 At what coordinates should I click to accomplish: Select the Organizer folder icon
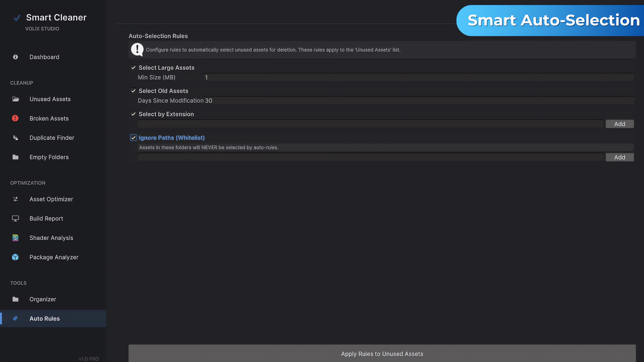[x=14, y=299]
